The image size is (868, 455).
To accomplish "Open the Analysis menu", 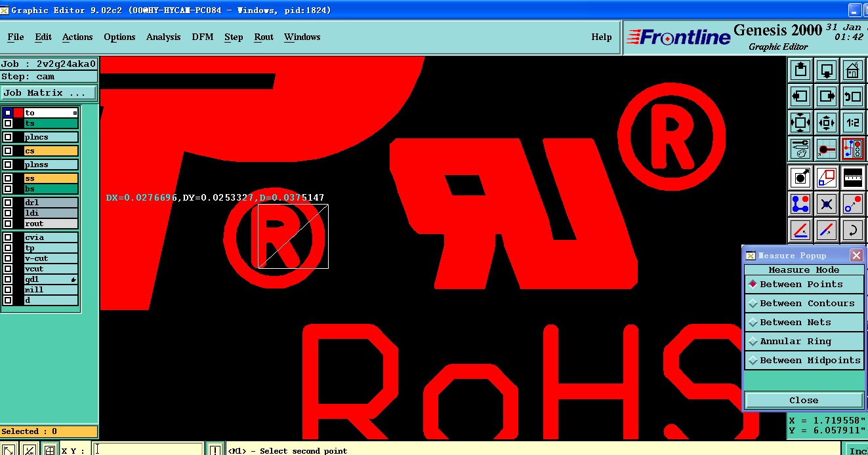I will pyautogui.click(x=163, y=37).
